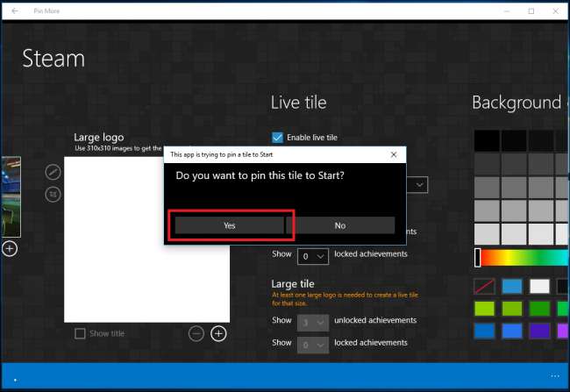Select the no-color transparent swatch

(484, 287)
